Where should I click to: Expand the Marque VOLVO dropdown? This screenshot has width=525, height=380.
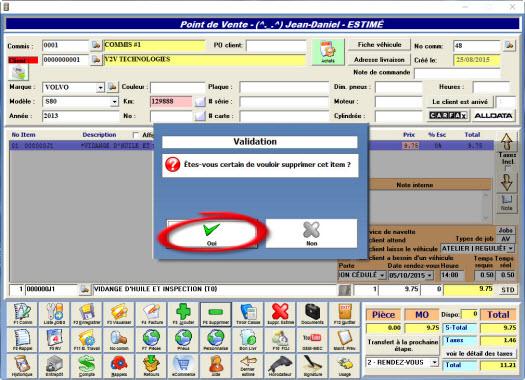[x=100, y=88]
